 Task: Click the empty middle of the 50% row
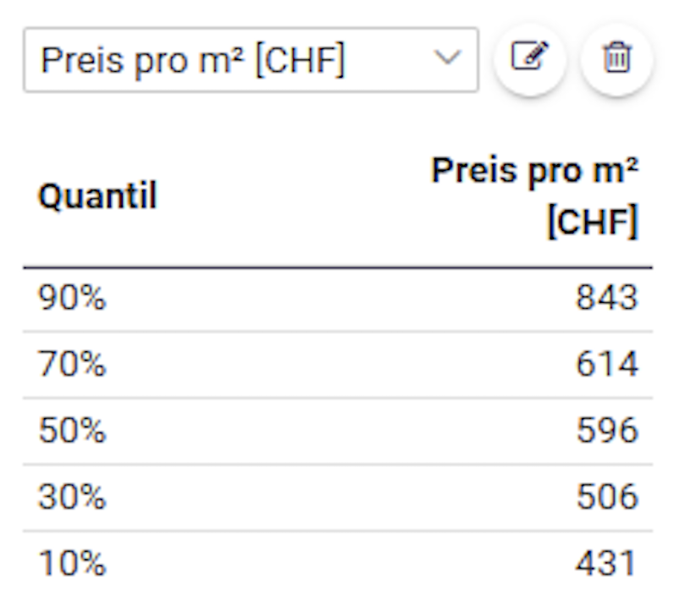point(338,431)
